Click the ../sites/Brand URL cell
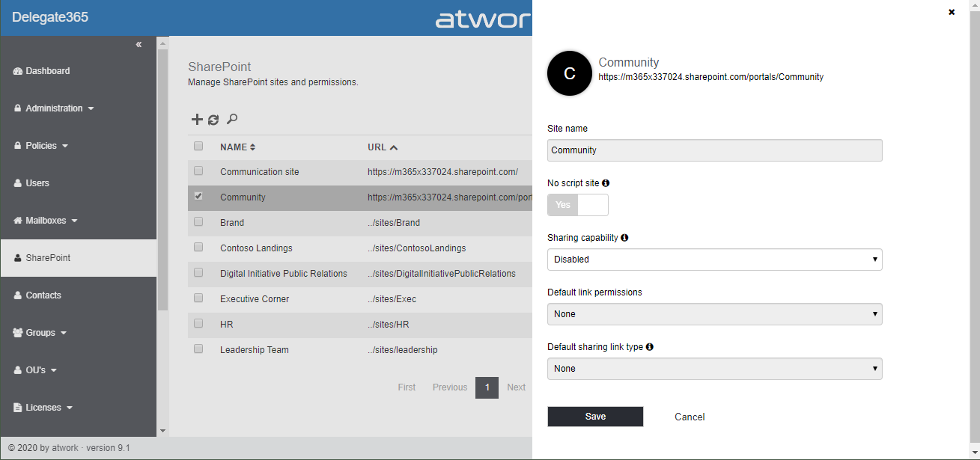This screenshot has height=460, width=980. pyautogui.click(x=394, y=223)
